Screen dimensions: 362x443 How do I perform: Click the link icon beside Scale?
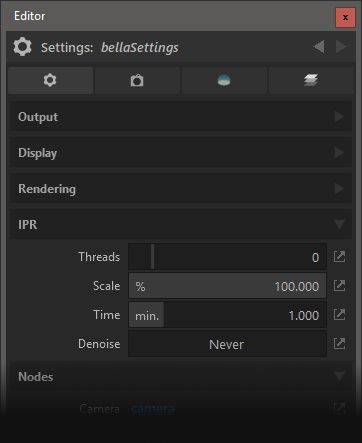[339, 286]
